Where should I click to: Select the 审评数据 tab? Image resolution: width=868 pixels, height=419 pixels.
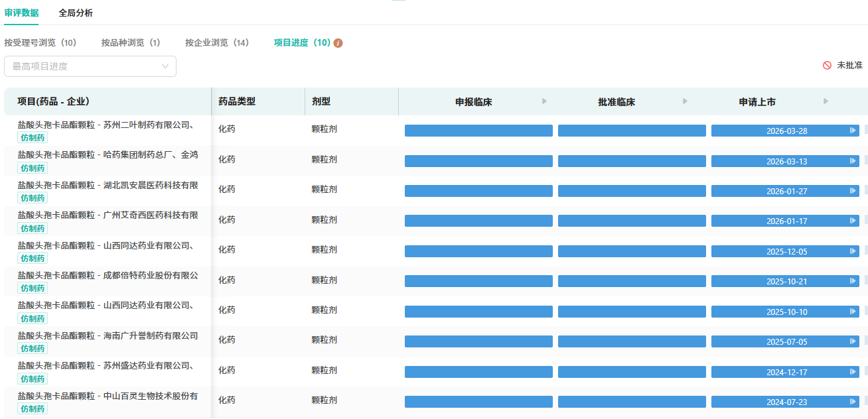(x=21, y=13)
